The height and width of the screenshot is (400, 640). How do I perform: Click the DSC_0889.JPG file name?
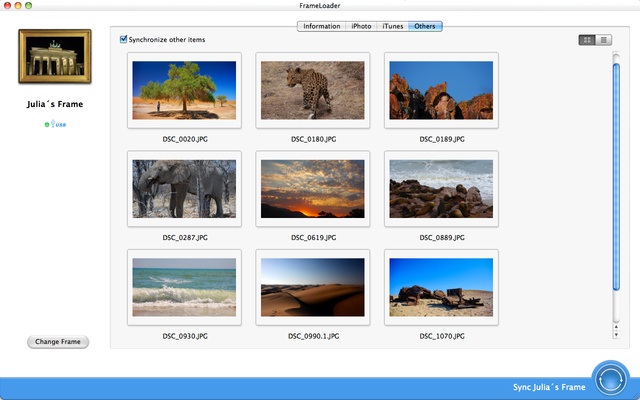(442, 238)
